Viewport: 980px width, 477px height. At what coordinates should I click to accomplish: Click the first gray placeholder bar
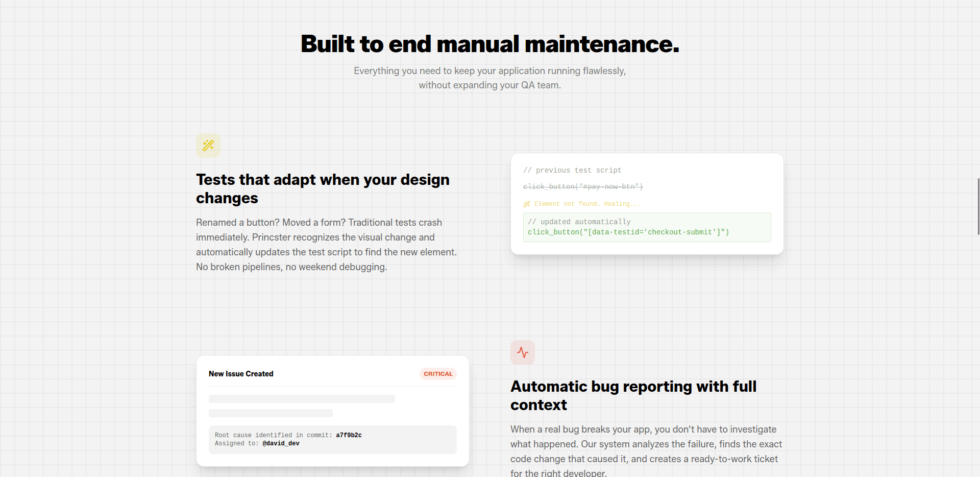301,398
